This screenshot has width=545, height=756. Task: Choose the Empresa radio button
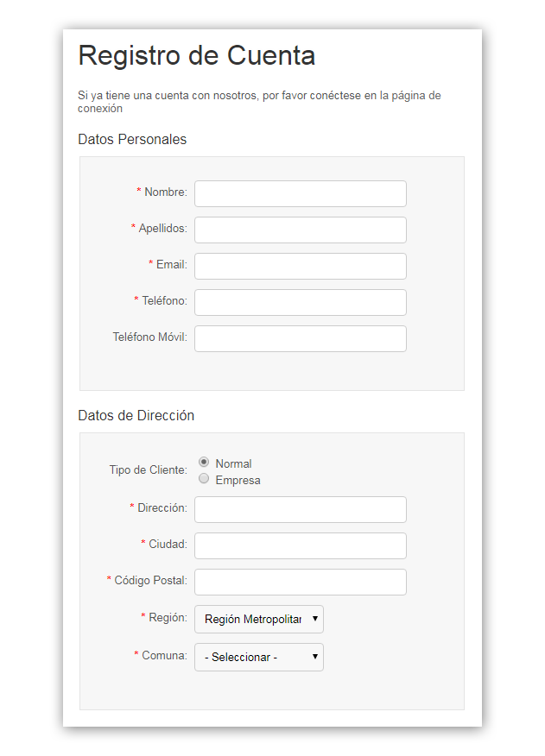pos(204,479)
